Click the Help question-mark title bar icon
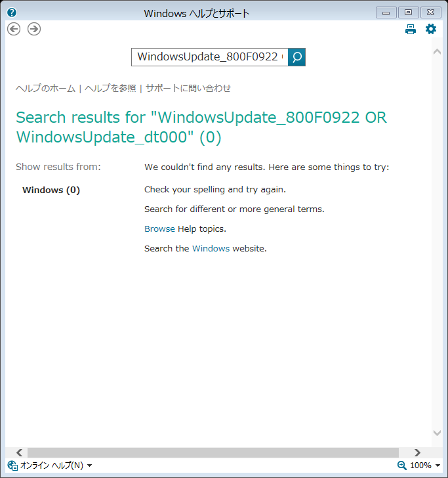Screen dimensions: 448x478 pos(12,13)
